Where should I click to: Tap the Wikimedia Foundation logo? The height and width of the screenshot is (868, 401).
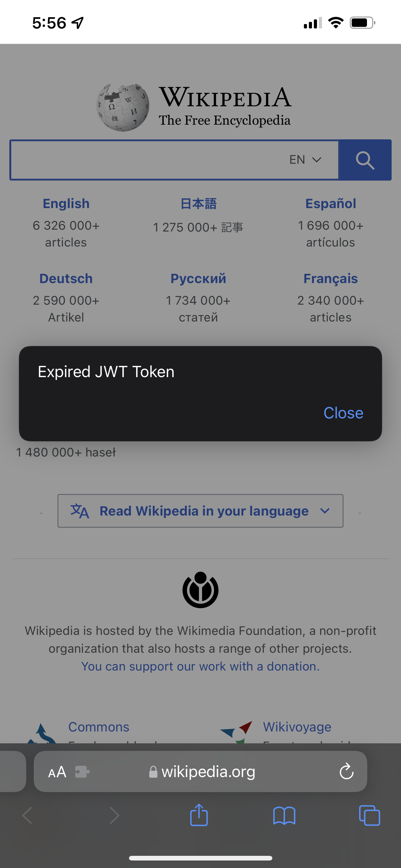pyautogui.click(x=200, y=590)
